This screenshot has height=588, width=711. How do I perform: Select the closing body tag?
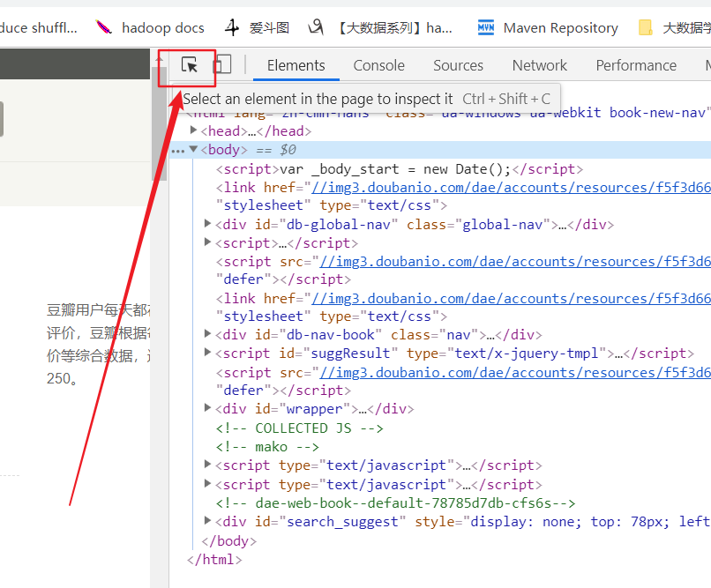(x=229, y=541)
